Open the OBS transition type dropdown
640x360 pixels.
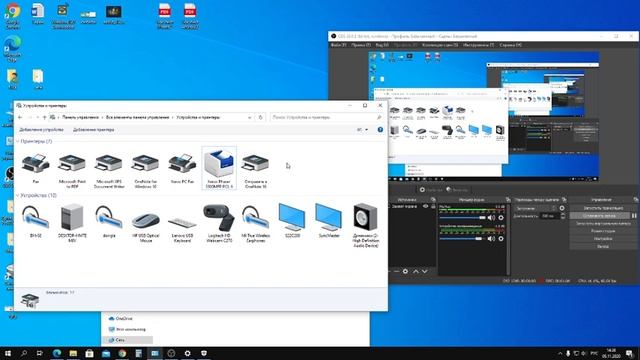[x=535, y=208]
